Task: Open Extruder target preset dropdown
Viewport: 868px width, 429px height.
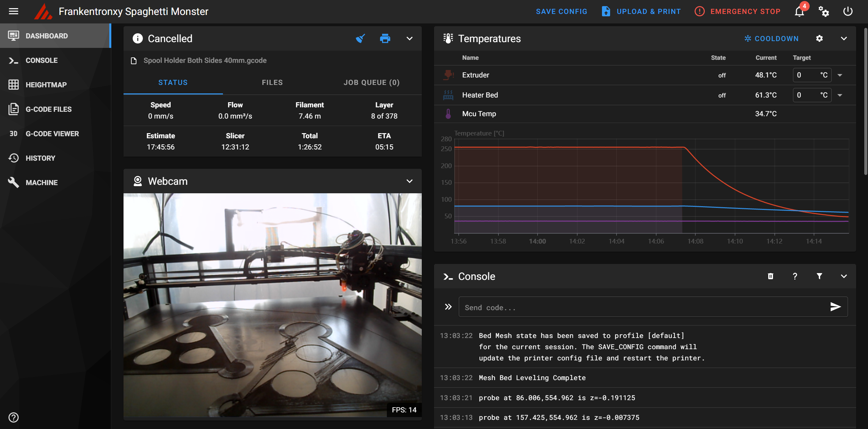Action: coord(840,75)
